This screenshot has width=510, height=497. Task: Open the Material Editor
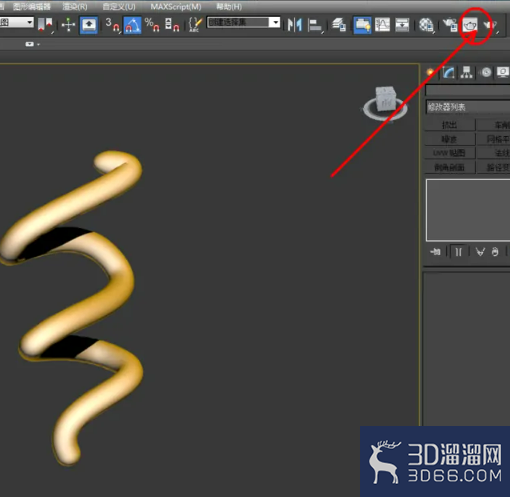coord(426,25)
